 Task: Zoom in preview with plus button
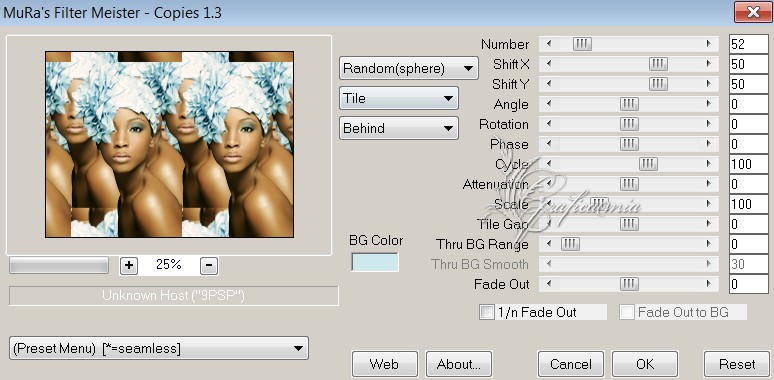click(129, 266)
